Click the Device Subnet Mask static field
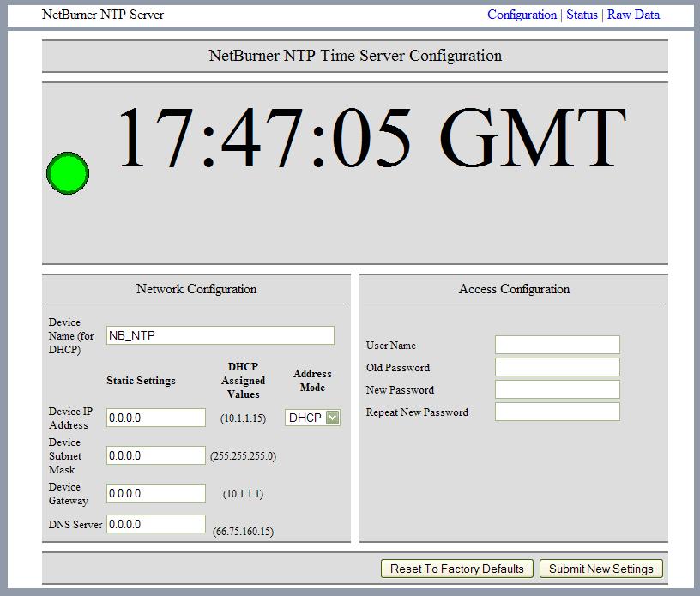This screenshot has width=700, height=596. (156, 455)
